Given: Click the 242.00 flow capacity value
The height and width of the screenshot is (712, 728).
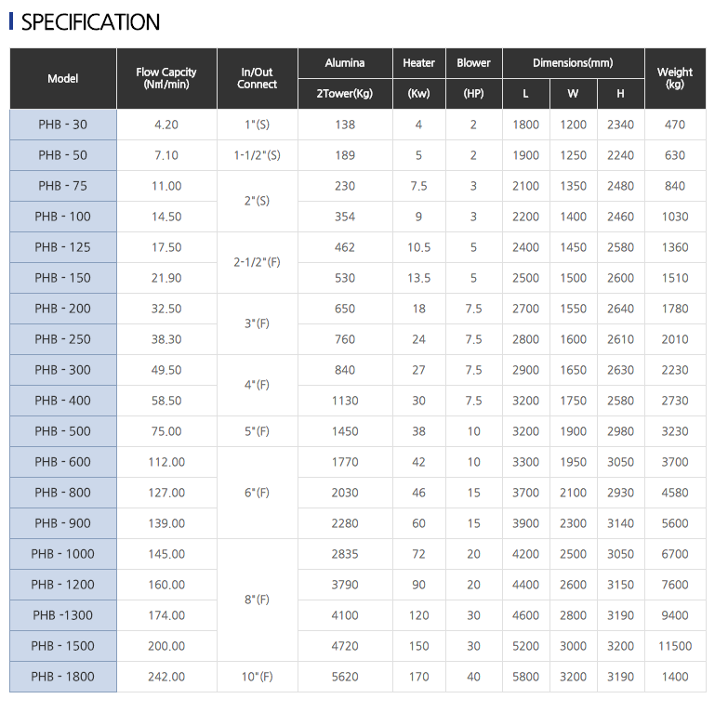Looking at the screenshot, I should pyautogui.click(x=166, y=677).
